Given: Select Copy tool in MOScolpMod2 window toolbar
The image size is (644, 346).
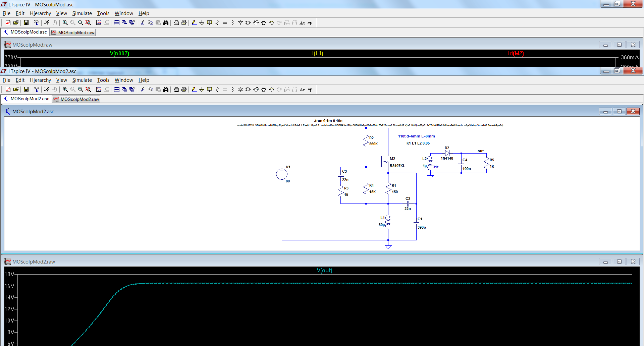Looking at the screenshot, I should pos(150,90).
